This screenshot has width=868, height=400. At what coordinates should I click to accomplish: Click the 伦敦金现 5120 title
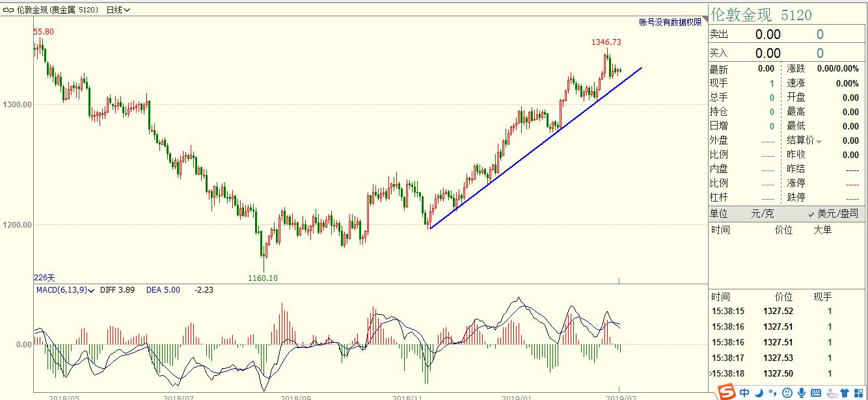pos(761,15)
